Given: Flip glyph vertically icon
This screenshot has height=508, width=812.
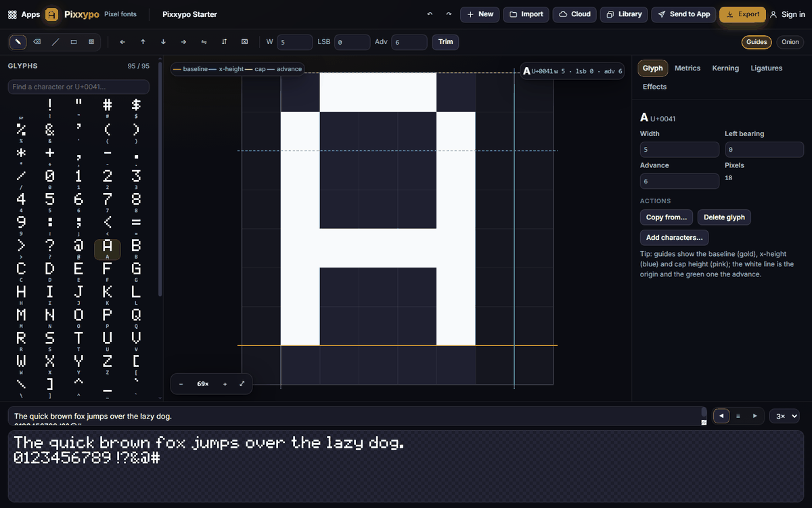Looking at the screenshot, I should [224, 42].
